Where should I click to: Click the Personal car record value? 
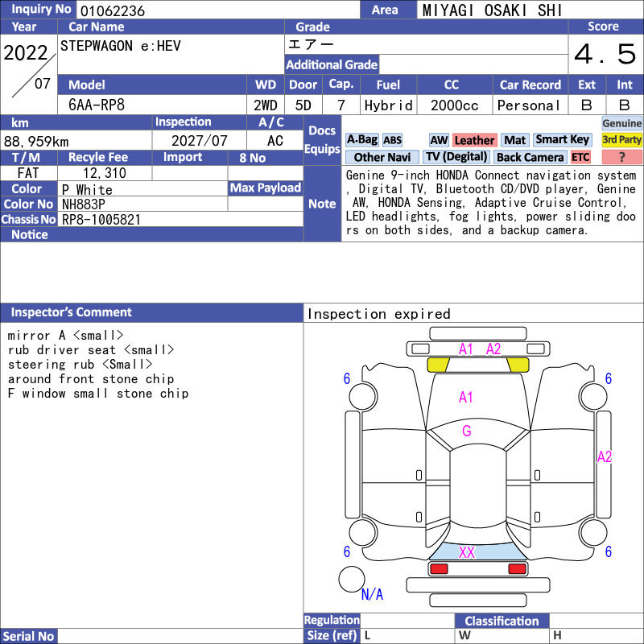pyautogui.click(x=528, y=105)
